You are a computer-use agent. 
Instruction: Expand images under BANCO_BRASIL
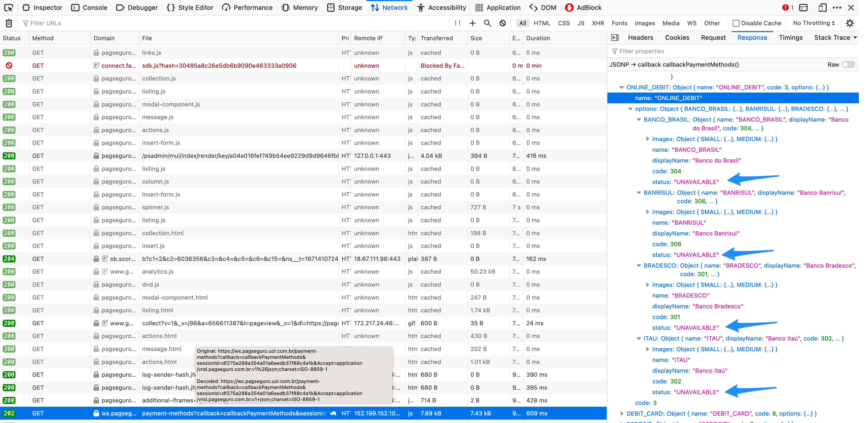pos(648,139)
